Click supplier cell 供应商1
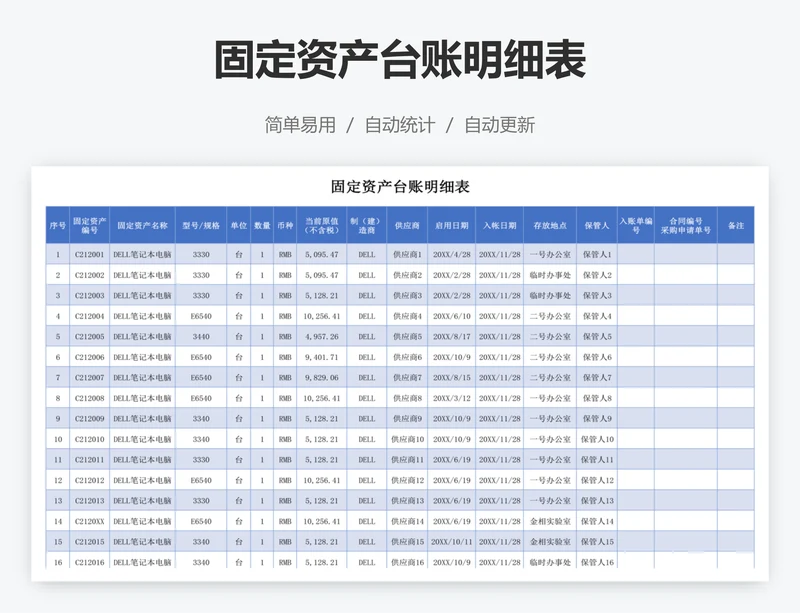This screenshot has height=613, width=800. click(407, 254)
